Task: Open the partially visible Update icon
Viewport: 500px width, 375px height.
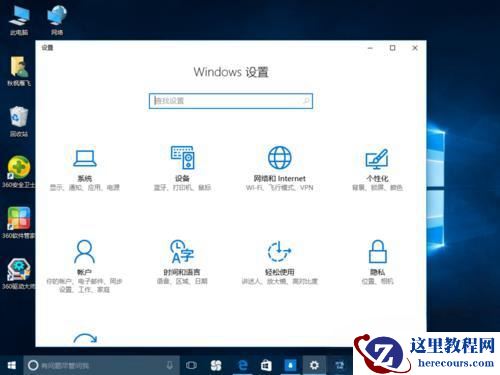Action: (85, 338)
